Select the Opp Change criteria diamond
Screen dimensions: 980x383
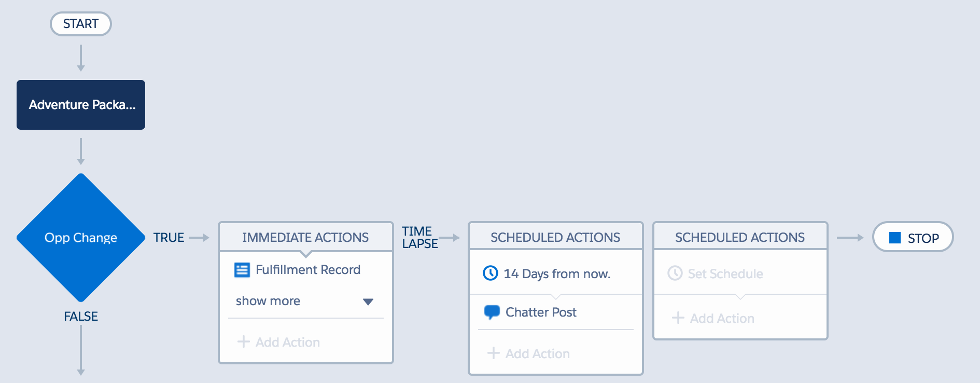click(x=81, y=238)
